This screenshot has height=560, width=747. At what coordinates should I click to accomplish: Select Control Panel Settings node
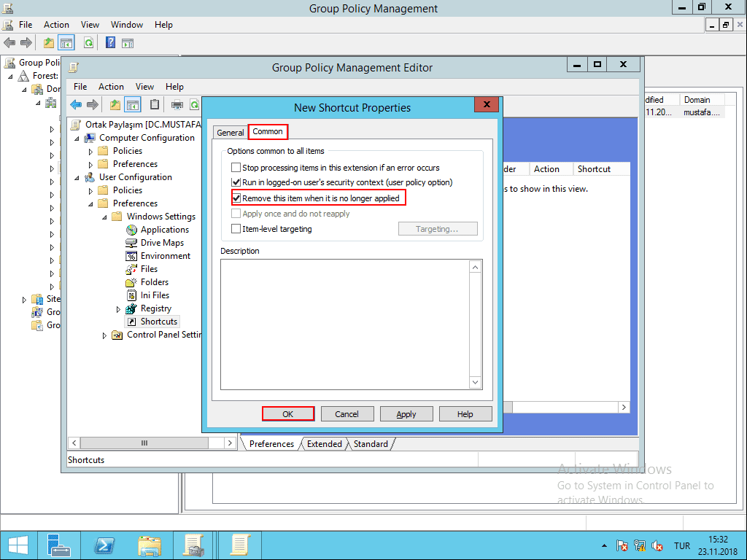click(x=164, y=335)
